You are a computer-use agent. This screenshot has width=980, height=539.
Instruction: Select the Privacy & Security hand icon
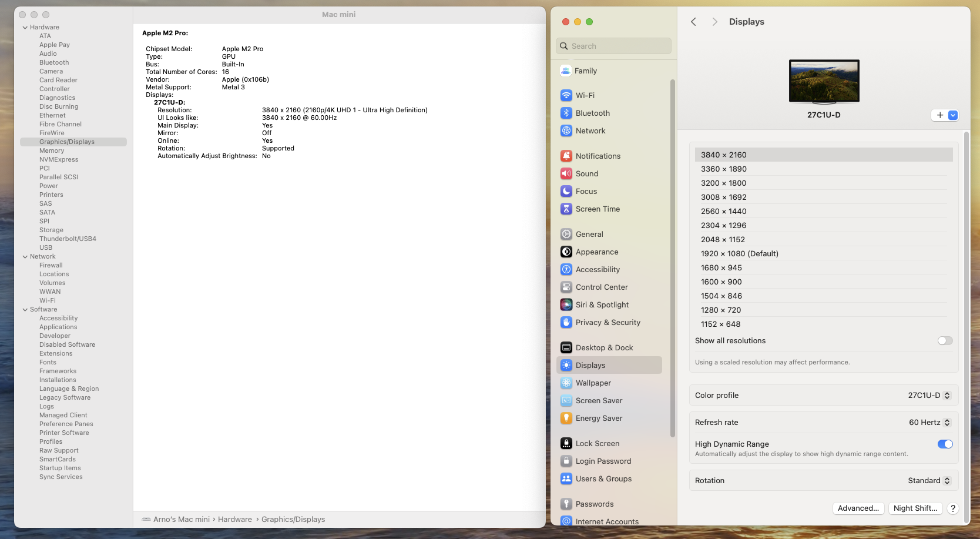pyautogui.click(x=566, y=322)
